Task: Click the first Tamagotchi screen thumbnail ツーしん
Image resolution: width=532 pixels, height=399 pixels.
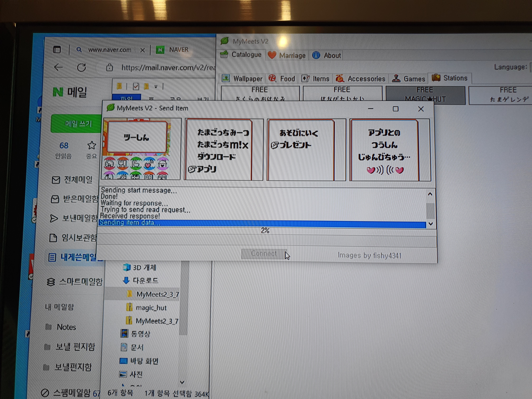Action: 141,149
